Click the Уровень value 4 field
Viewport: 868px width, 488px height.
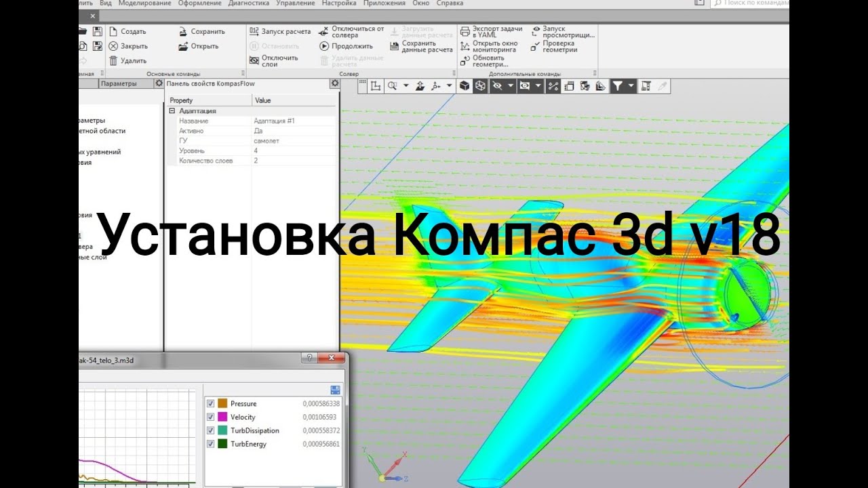click(x=294, y=150)
